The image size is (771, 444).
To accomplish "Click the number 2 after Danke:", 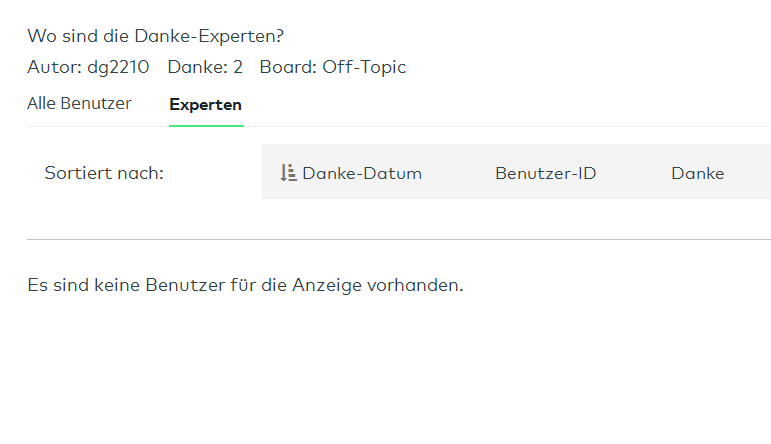I will click(x=238, y=67).
